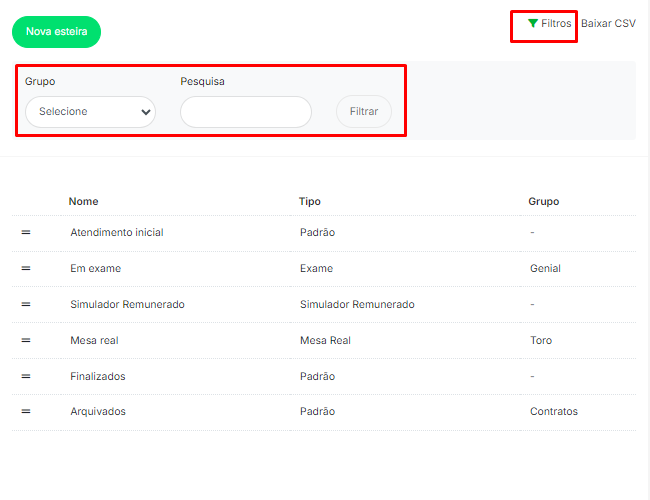650x500 pixels.
Task: Click drag handle for Arquivados row
Action: [x=26, y=411]
